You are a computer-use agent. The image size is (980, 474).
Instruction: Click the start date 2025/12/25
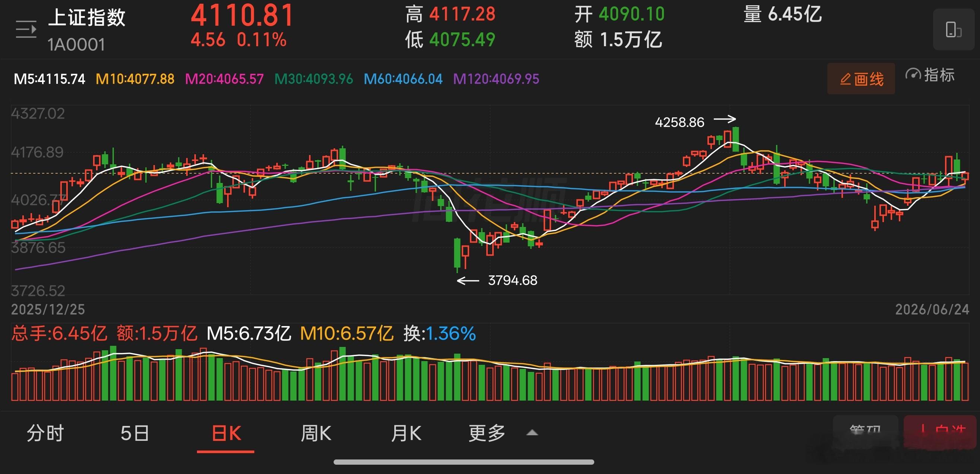[48, 310]
